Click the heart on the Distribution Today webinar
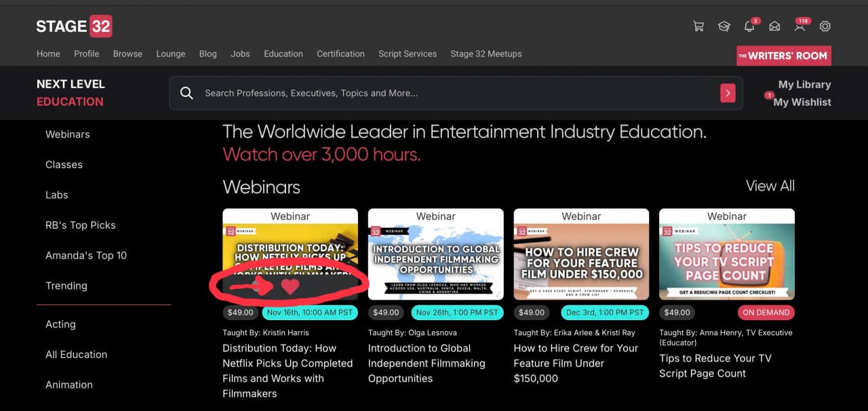The image size is (868, 411). coord(290,286)
